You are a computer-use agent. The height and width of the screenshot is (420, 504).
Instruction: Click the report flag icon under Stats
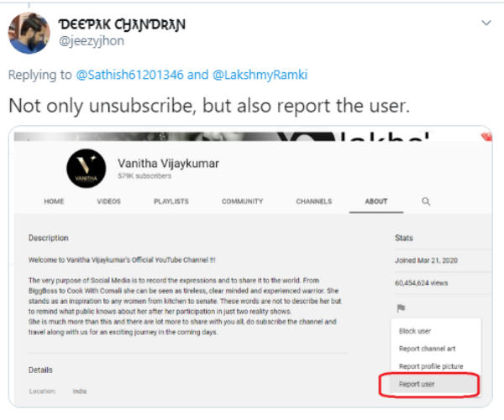401,308
